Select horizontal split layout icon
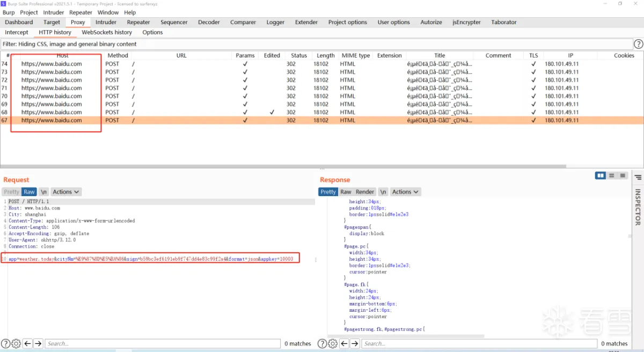Image resolution: width=644 pixels, height=352 pixels. (x=612, y=176)
